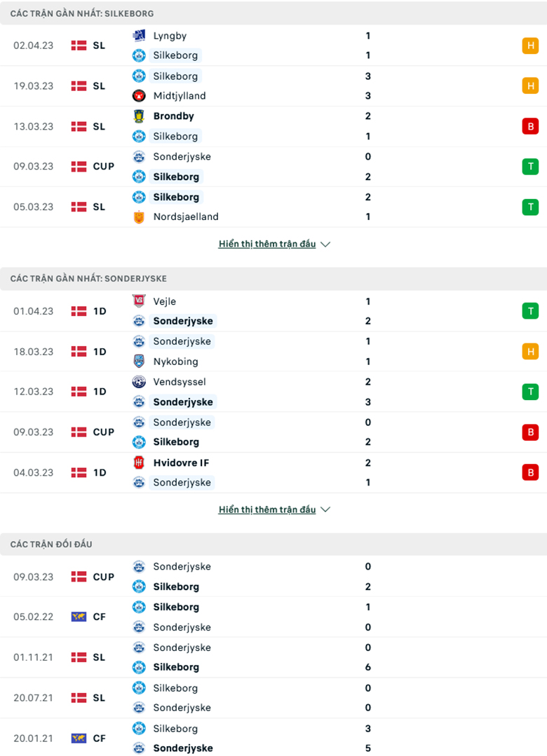
Task: Expand the chevron below Sonderjyske match list
Action: point(325,509)
